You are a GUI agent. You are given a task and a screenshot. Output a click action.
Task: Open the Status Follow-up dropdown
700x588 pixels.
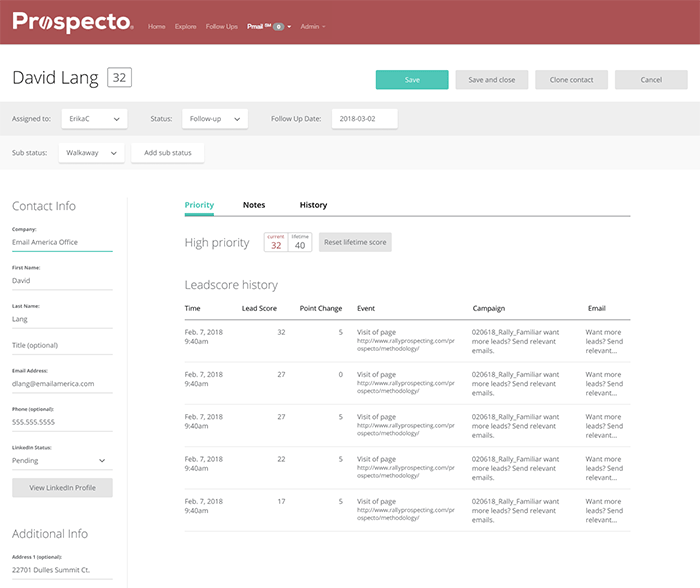(215, 119)
